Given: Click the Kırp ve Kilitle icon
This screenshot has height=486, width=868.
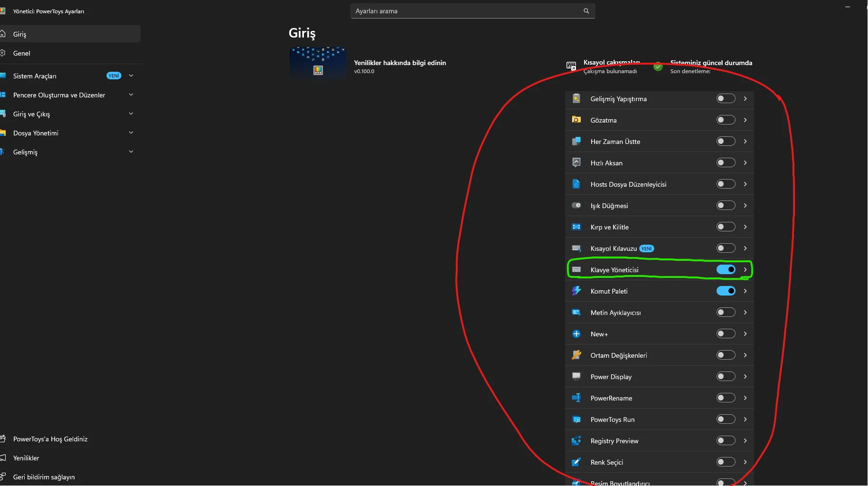Looking at the screenshot, I should (x=576, y=227).
